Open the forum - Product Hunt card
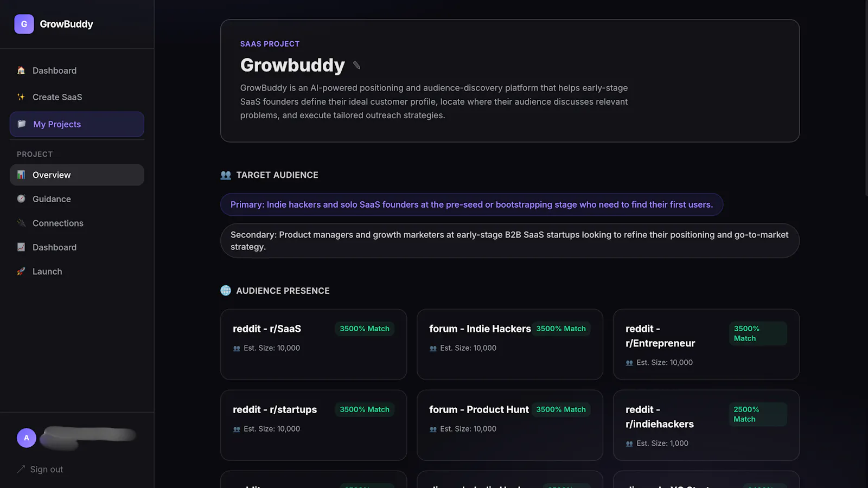 point(510,425)
